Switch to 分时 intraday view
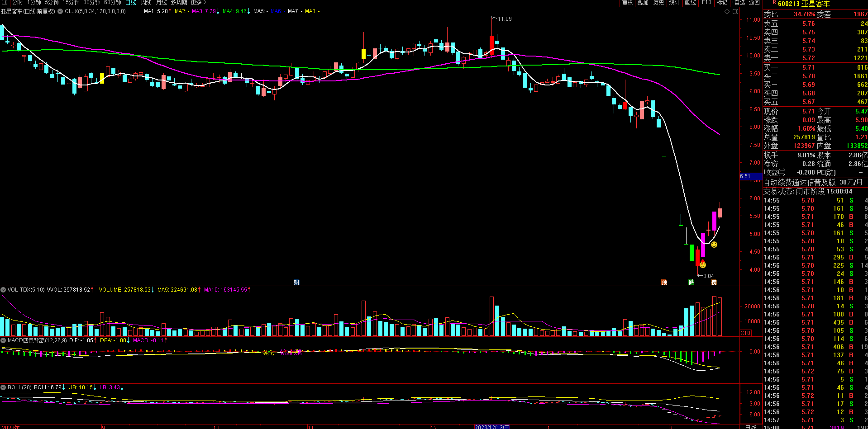The image size is (868, 429). click(17, 3)
